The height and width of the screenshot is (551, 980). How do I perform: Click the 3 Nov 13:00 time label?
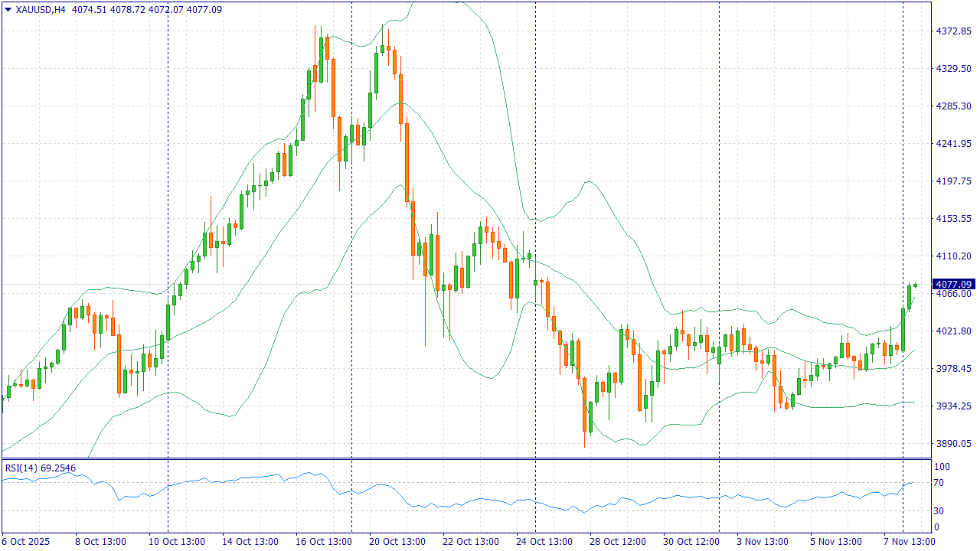[763, 542]
